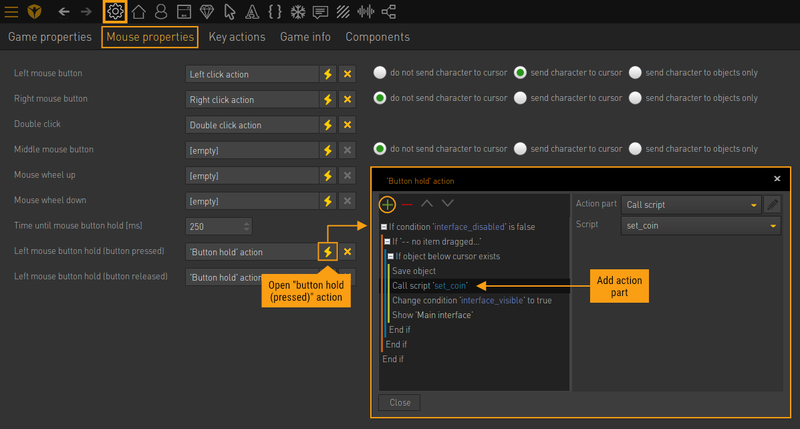
Task: Select left button 'send character to objects only'
Action: tap(635, 72)
